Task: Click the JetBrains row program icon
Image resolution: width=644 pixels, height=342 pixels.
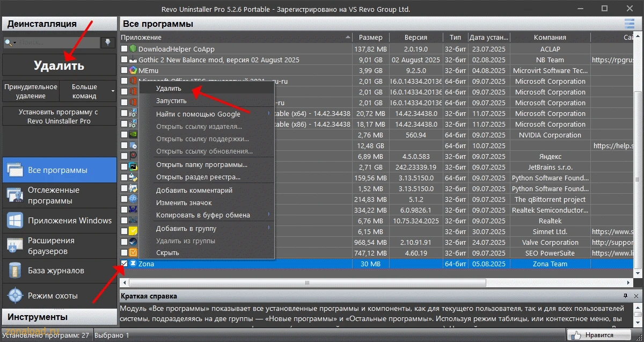Action: coord(134,167)
